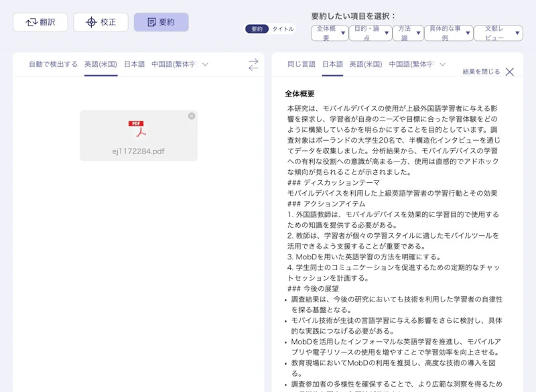Open the 具体的な事例 selector

[x=448, y=32]
